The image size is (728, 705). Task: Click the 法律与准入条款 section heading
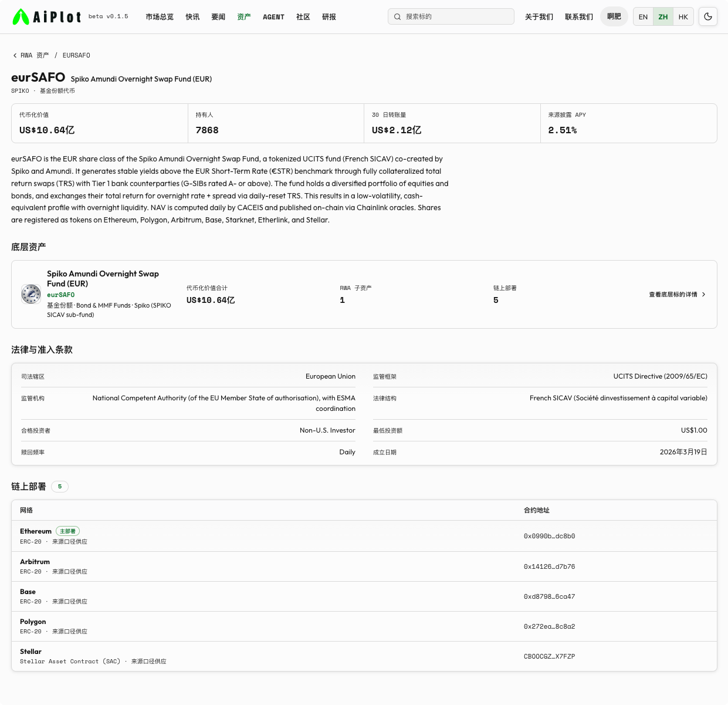(42, 350)
